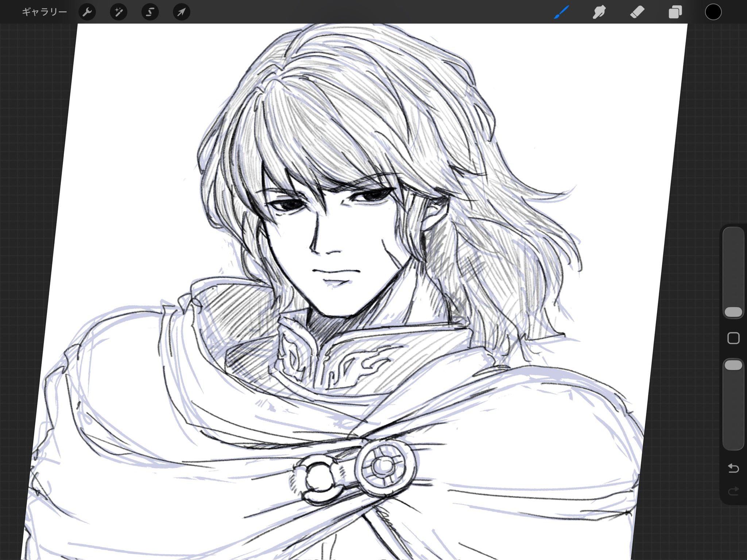Image resolution: width=747 pixels, height=560 pixels.
Task: Open the Actions wrench menu
Action: click(x=87, y=12)
